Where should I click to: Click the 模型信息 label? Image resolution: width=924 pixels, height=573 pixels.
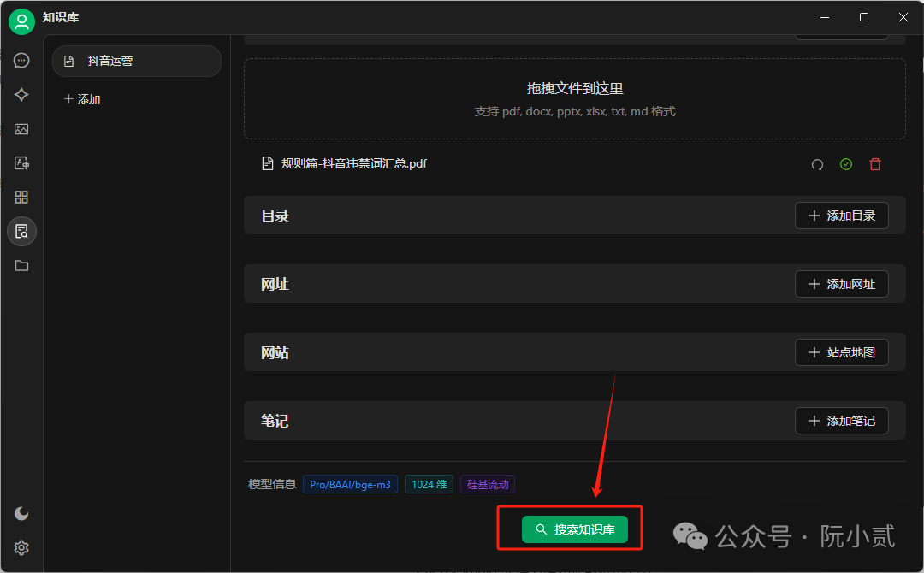pos(272,485)
